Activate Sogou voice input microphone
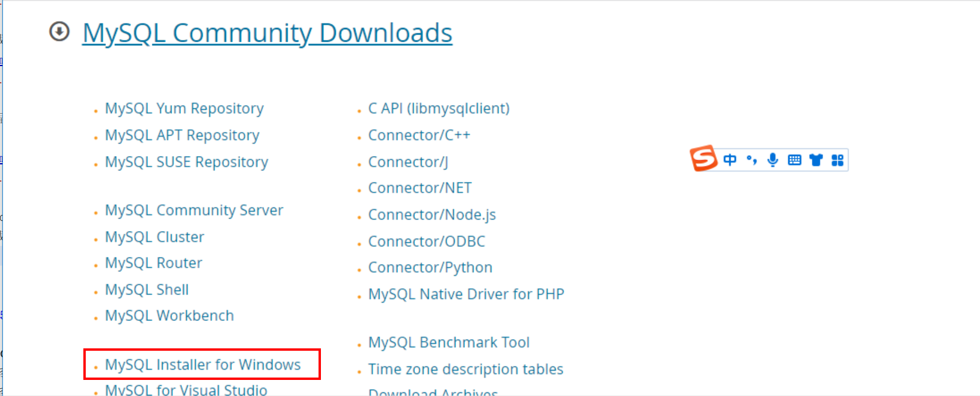The image size is (980, 396). 773,160
